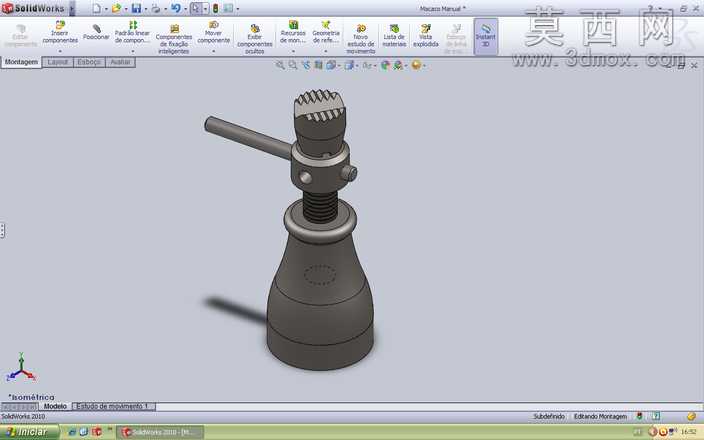Open the View orientation cube icon

(x=331, y=65)
